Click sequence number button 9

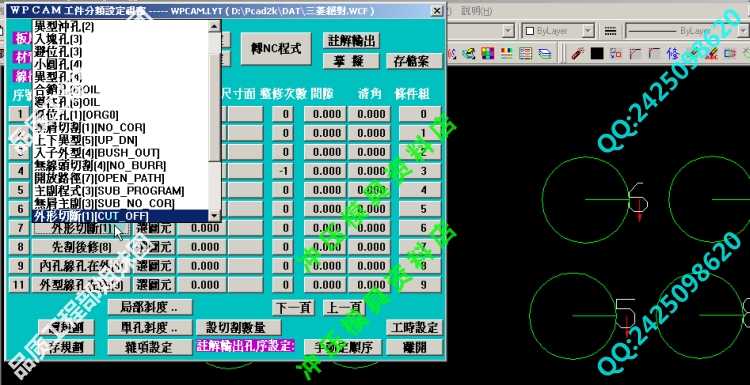click(x=19, y=266)
